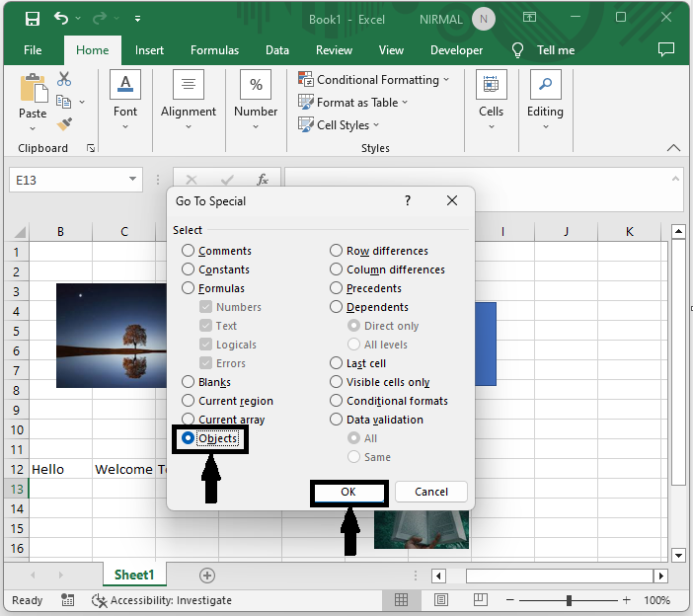Add a new sheet with plus icon
Screen dimensions: 693x616
click(x=207, y=575)
